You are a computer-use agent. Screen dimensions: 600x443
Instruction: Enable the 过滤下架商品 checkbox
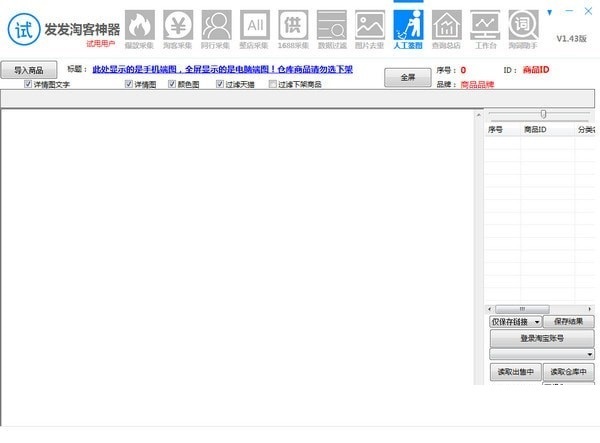tap(272, 84)
